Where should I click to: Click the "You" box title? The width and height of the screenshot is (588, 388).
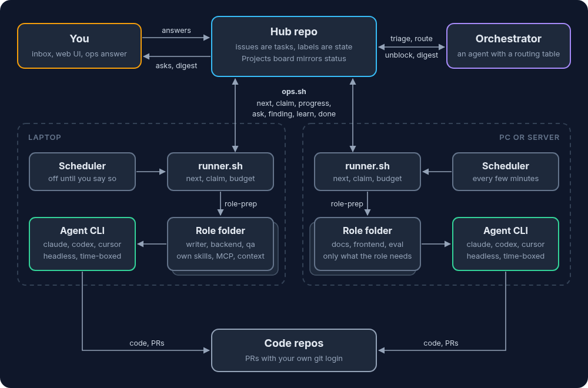click(x=79, y=39)
